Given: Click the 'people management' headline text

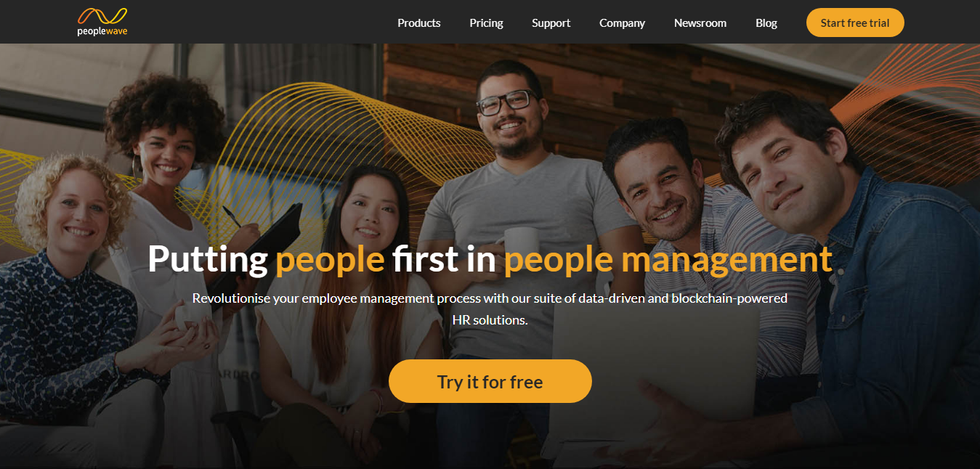Looking at the screenshot, I should point(668,259).
